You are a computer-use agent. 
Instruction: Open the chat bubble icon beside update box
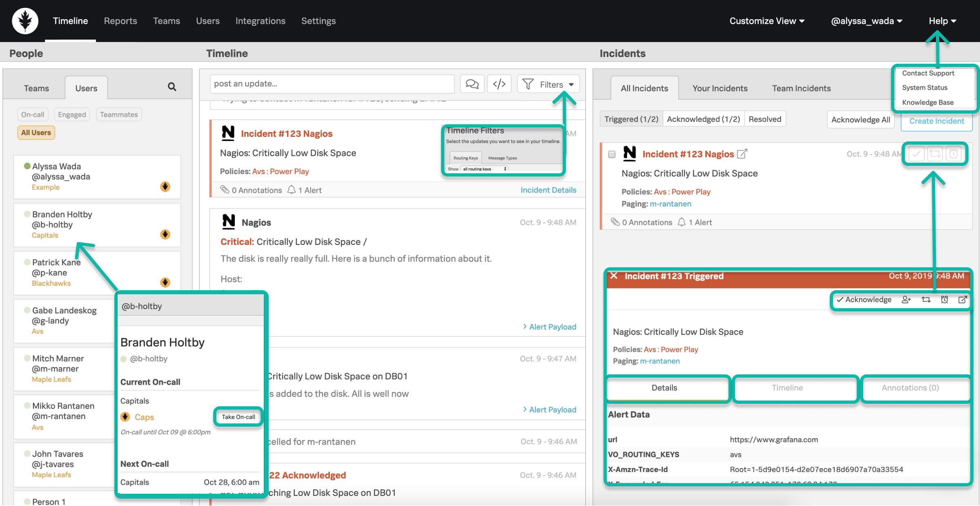472,84
